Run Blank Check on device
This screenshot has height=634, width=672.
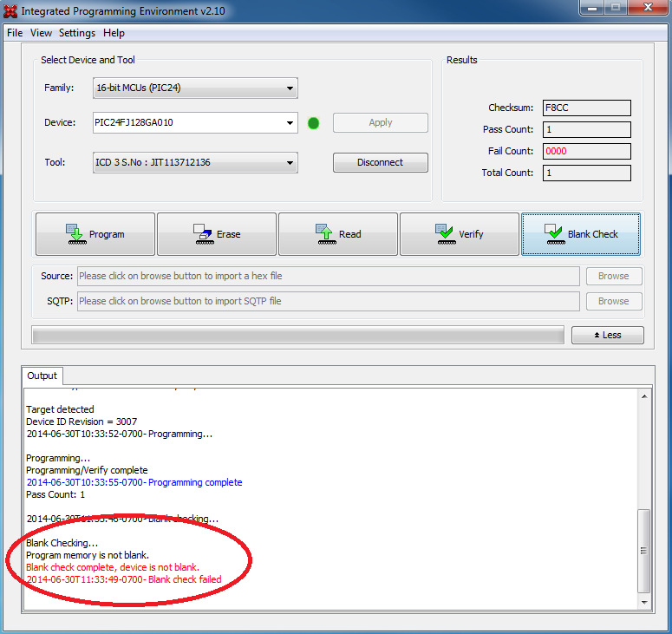coord(581,234)
